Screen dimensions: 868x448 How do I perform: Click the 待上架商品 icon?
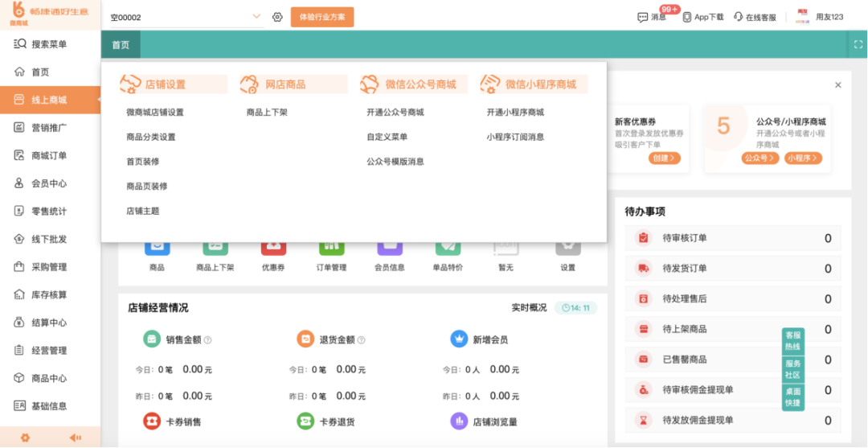coord(643,330)
